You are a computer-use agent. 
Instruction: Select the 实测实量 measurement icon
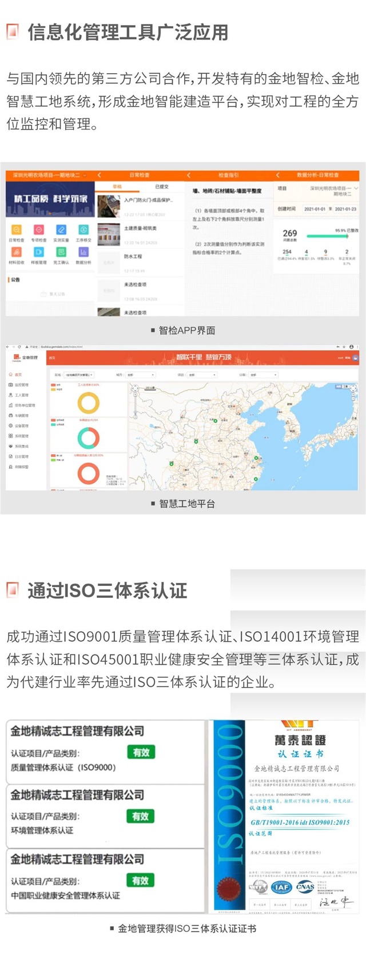(x=61, y=230)
